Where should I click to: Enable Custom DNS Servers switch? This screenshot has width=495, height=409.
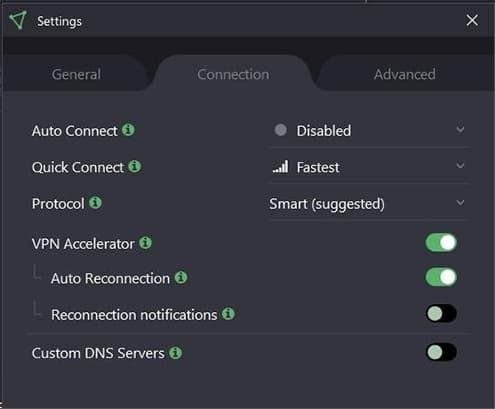pyautogui.click(x=441, y=352)
